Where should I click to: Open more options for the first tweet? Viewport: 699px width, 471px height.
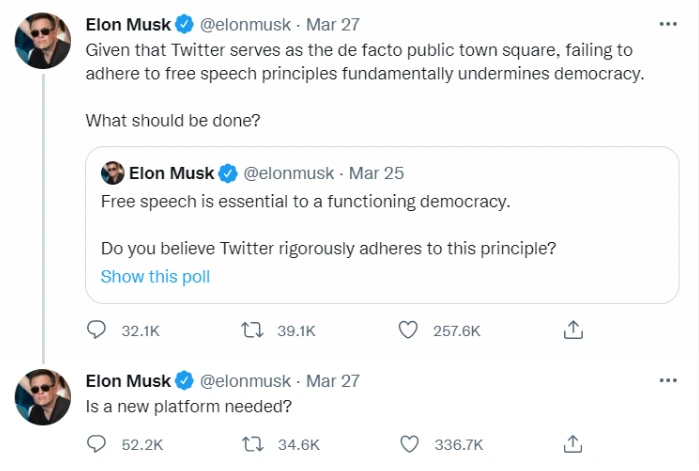coord(668,23)
